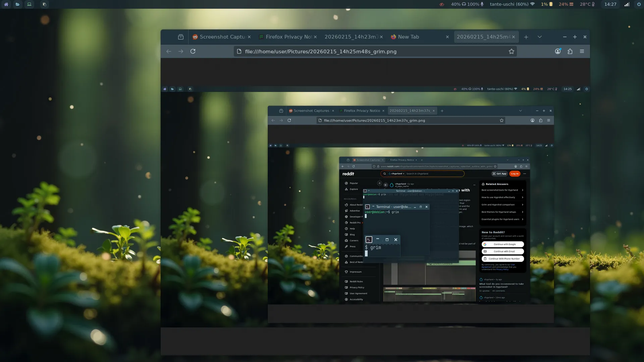644x362 pixels.
Task: Close the New Tab tab
Action: point(447,37)
